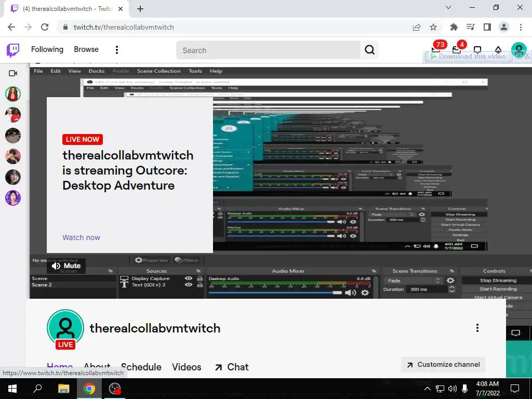Click the Windows Start button
The image size is (532, 399).
coord(12,389)
